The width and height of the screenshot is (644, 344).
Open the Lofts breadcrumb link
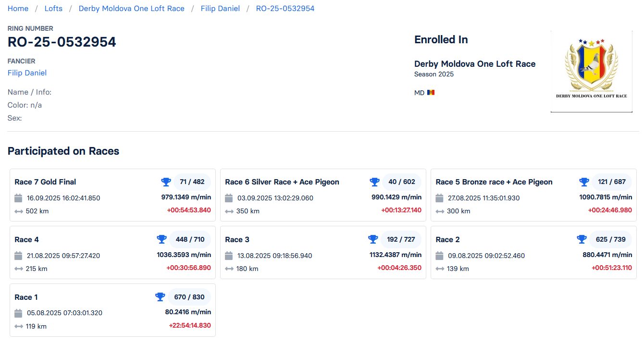pos(53,9)
